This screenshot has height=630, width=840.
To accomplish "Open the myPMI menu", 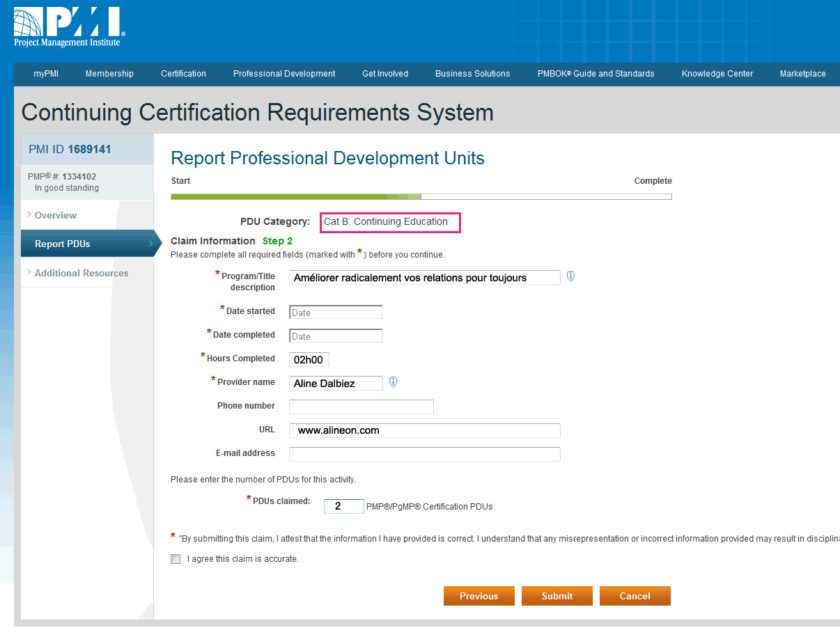I will pyautogui.click(x=46, y=74).
